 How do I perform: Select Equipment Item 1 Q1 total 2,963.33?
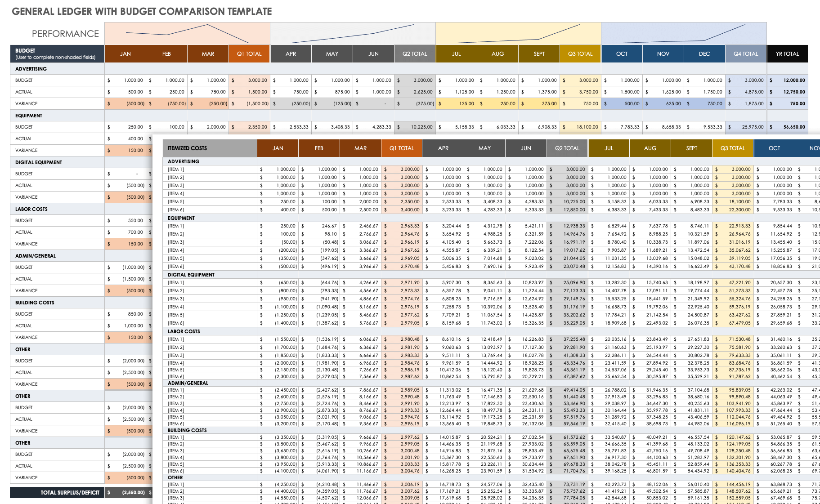pyautogui.click(x=402, y=226)
